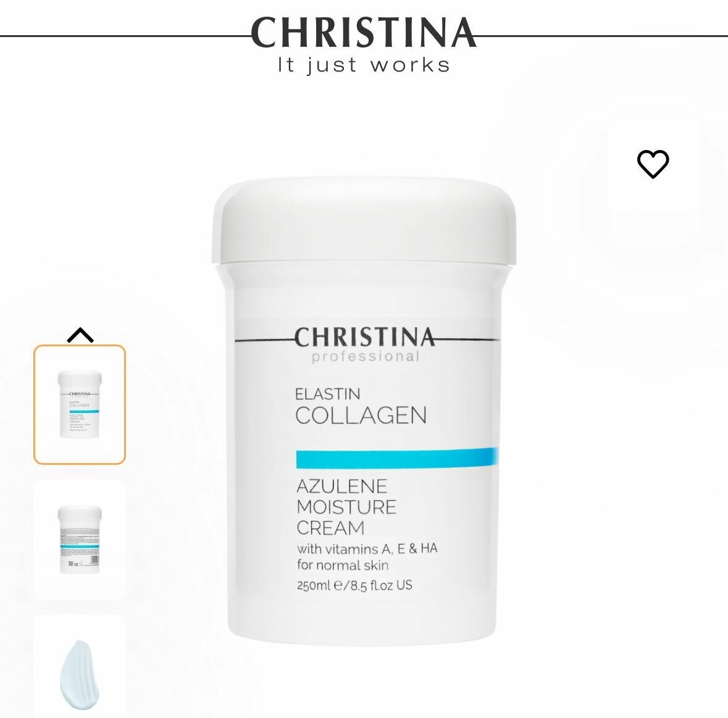The height and width of the screenshot is (718, 728).
Task: Click the 'COLLAGEN' word on the jar
Action: 361,415
